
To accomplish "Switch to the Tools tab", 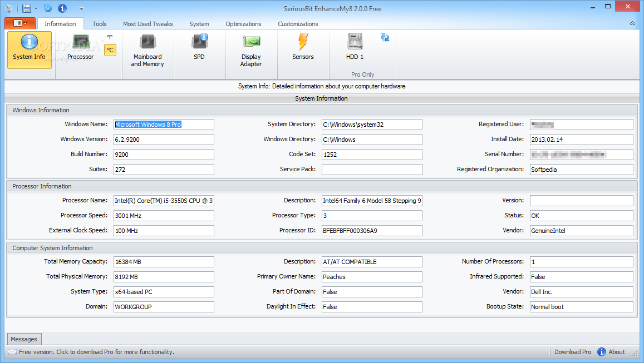I will click(x=100, y=24).
